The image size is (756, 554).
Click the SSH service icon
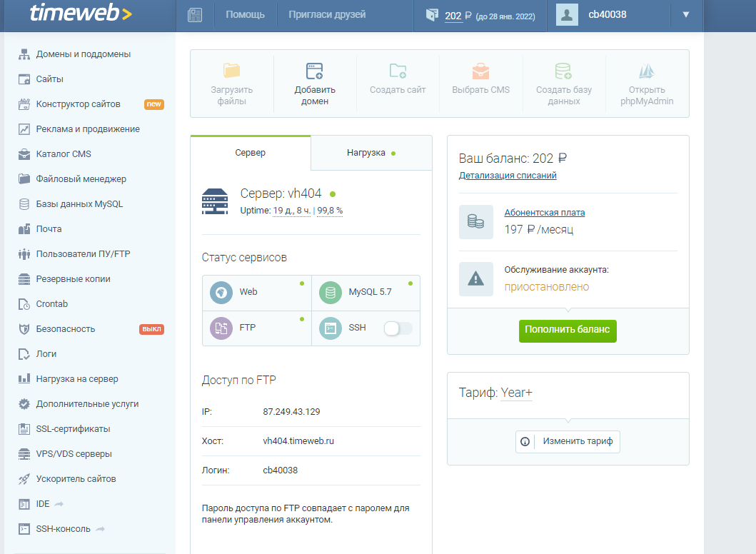pos(331,328)
